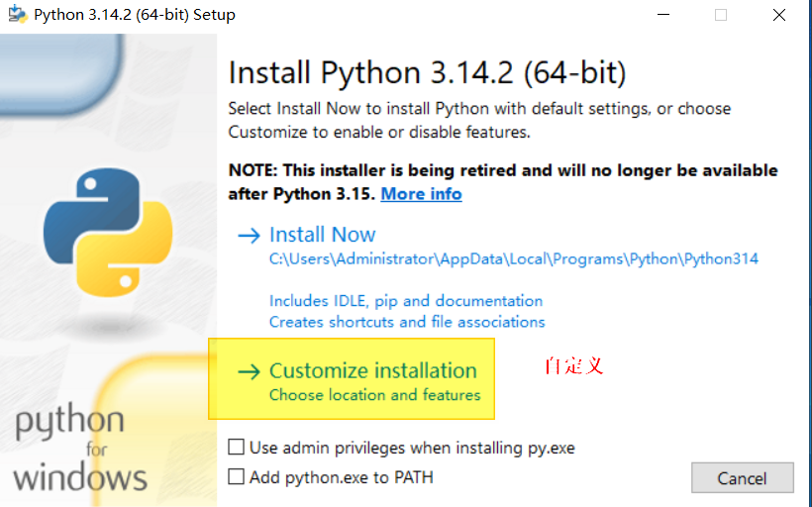Tick the "Use admin privileges when installing py.exe" box
812x507 pixels.
[236, 447]
